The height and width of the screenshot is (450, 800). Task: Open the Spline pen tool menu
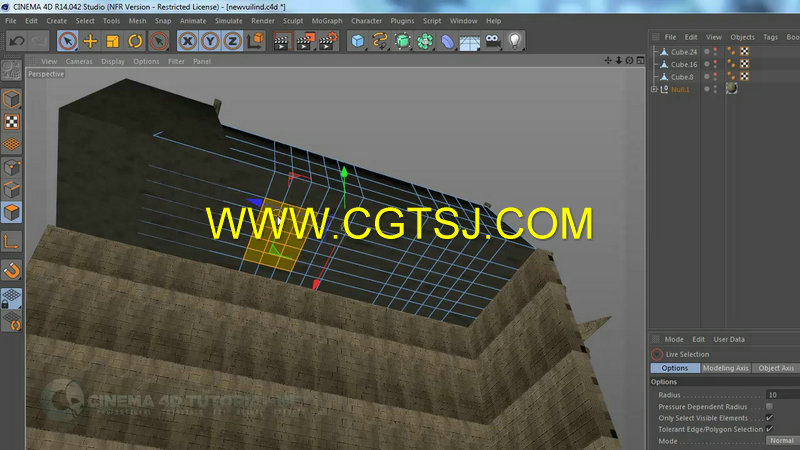[x=380, y=41]
